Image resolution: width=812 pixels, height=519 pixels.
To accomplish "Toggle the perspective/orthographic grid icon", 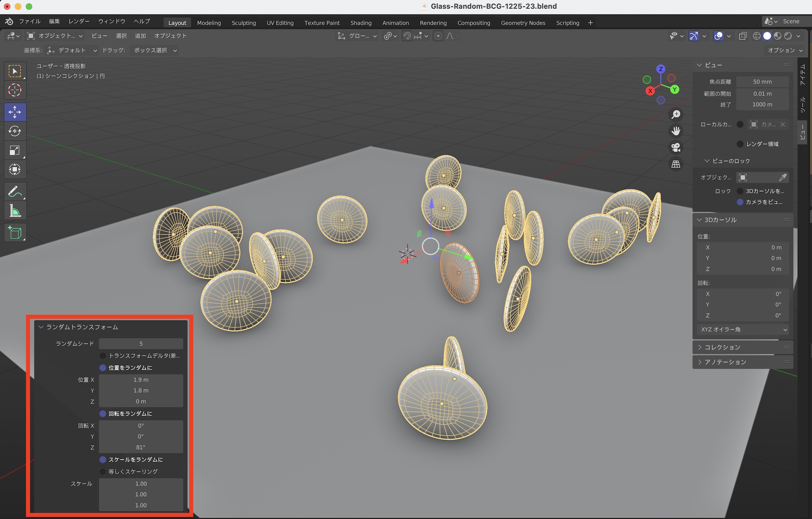I will [676, 164].
